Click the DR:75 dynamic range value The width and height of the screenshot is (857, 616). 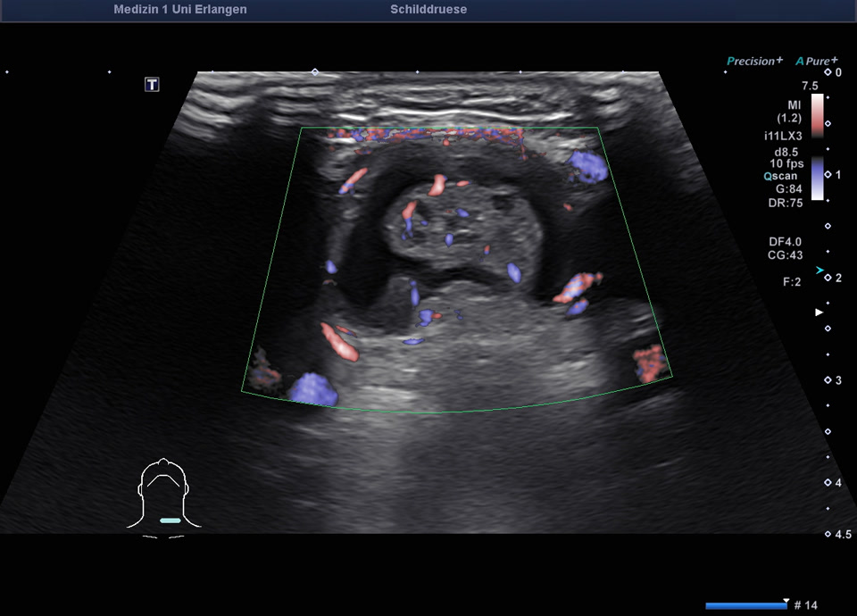(786, 202)
